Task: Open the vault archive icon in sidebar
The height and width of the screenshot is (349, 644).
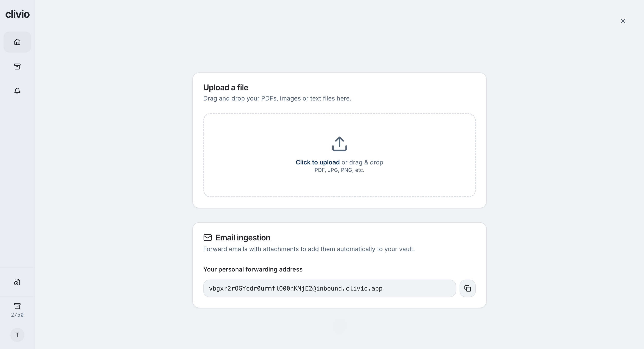Action: (17, 66)
